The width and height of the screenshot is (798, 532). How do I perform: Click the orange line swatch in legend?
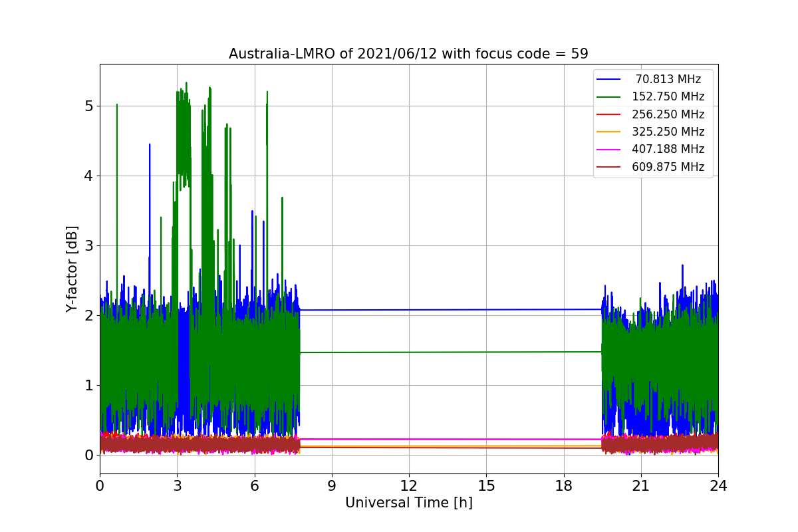pyautogui.click(x=608, y=132)
